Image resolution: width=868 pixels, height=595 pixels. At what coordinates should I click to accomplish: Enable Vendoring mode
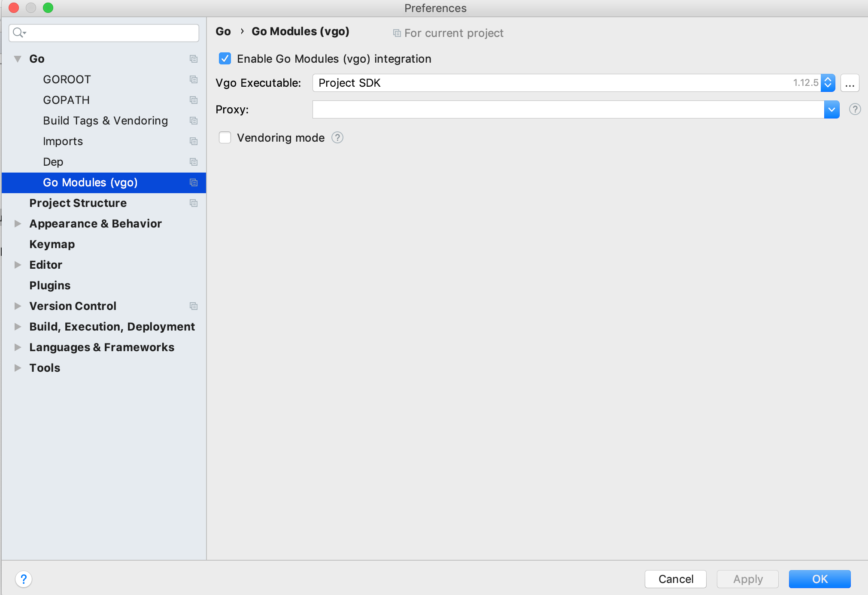[x=225, y=137]
